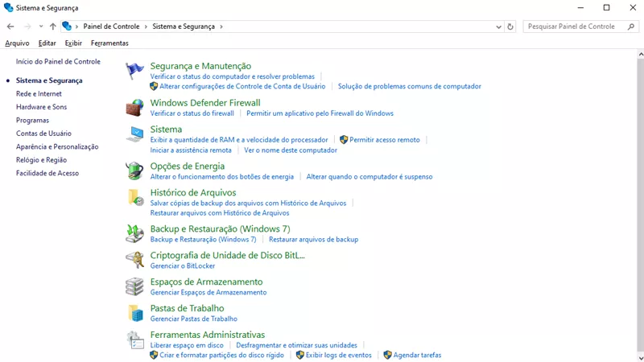
Task: Open the Ferramentas Administrativas icon
Action: [134, 339]
